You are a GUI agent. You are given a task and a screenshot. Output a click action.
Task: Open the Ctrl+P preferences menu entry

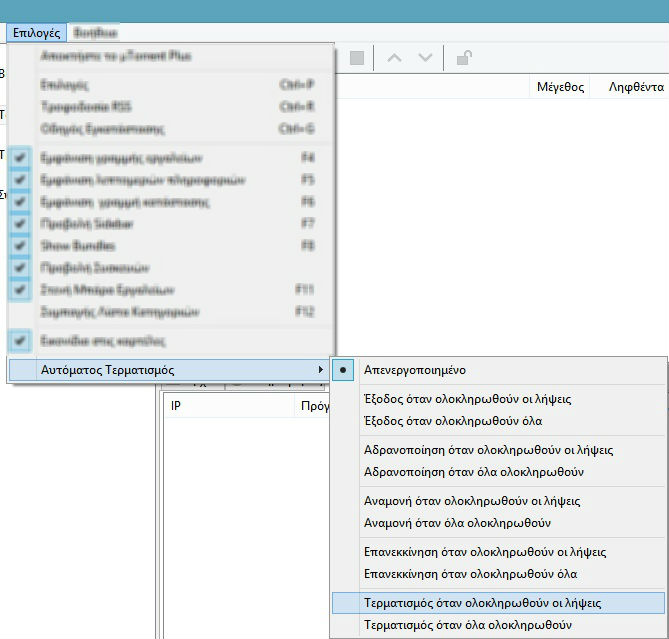[170, 84]
